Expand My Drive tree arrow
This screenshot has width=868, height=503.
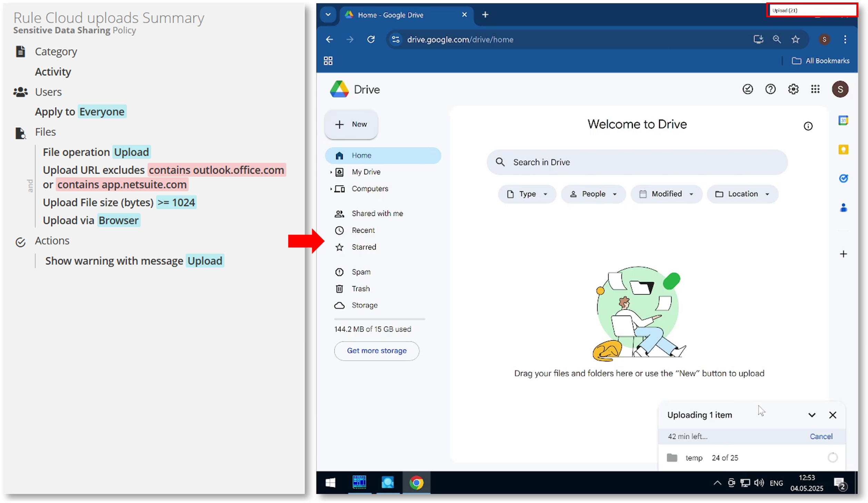pyautogui.click(x=331, y=172)
